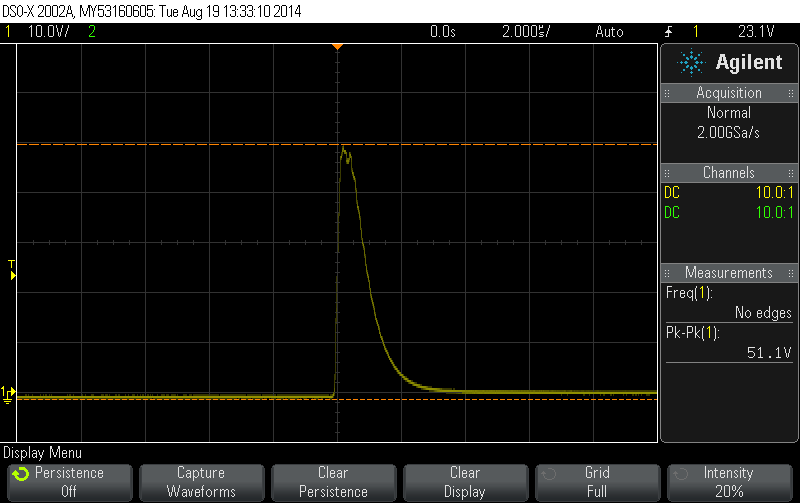Screen dimensions: 800x503
Task: Adjust the Intensity 20% softkey
Action: 730,482
